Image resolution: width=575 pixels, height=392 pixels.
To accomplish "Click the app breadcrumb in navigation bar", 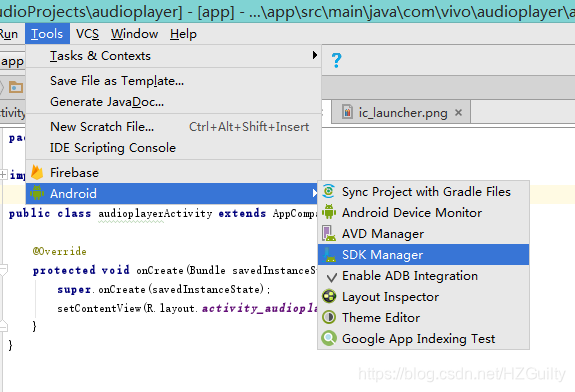I will 12,61.
